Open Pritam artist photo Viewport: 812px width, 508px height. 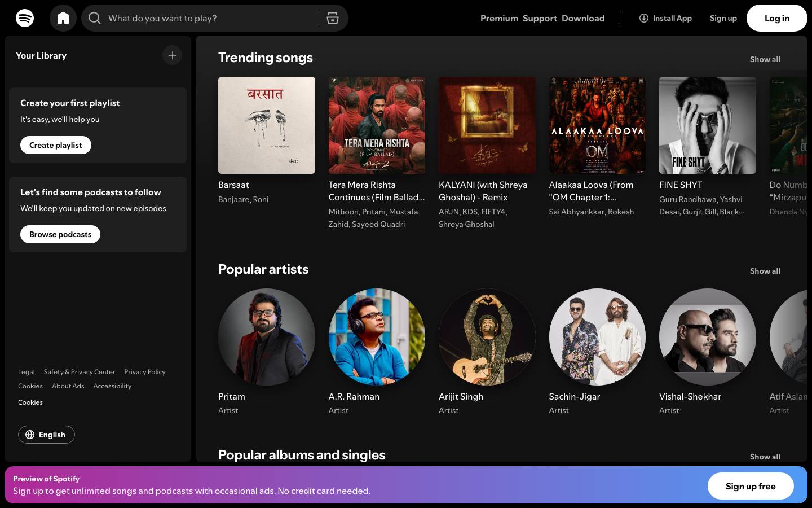267,337
